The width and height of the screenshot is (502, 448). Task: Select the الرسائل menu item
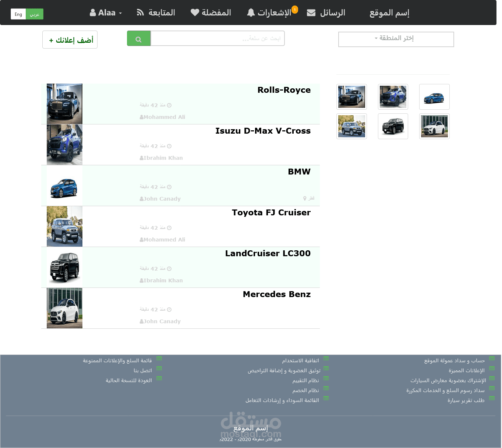(x=331, y=13)
